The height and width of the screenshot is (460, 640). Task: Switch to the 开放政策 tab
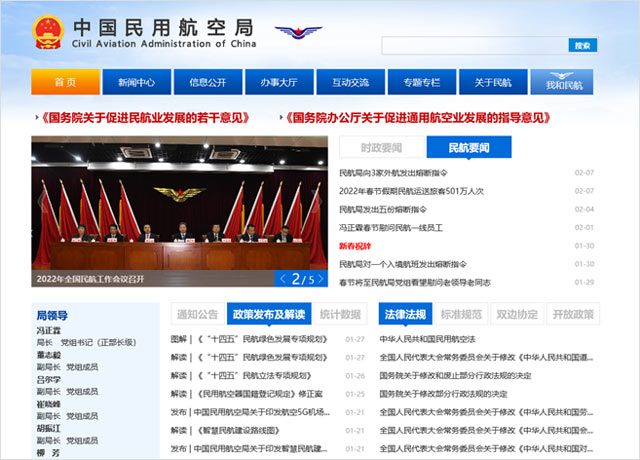573,314
